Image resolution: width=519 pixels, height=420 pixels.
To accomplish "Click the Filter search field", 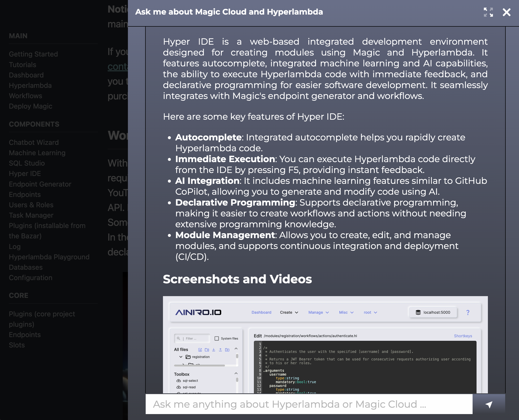I will 192,339.
